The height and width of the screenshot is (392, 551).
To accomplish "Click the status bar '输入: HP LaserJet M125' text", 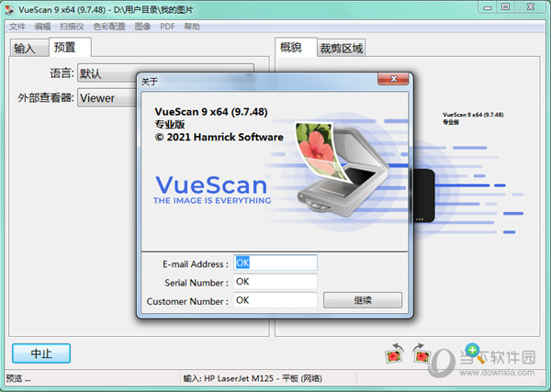I will (253, 378).
